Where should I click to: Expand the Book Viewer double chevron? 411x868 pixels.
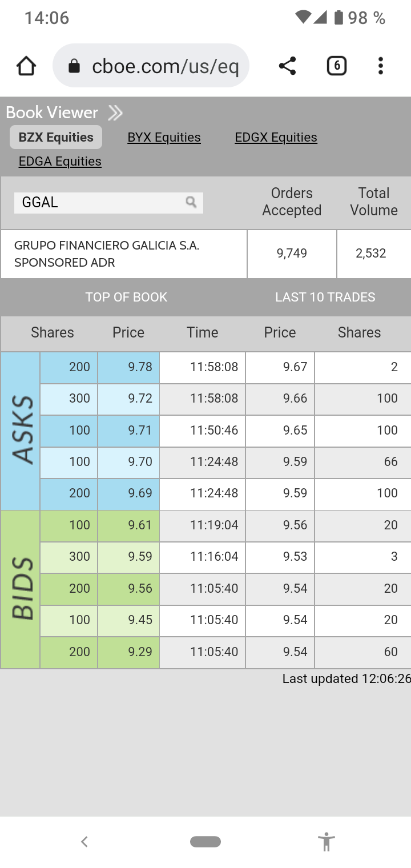pyautogui.click(x=115, y=113)
